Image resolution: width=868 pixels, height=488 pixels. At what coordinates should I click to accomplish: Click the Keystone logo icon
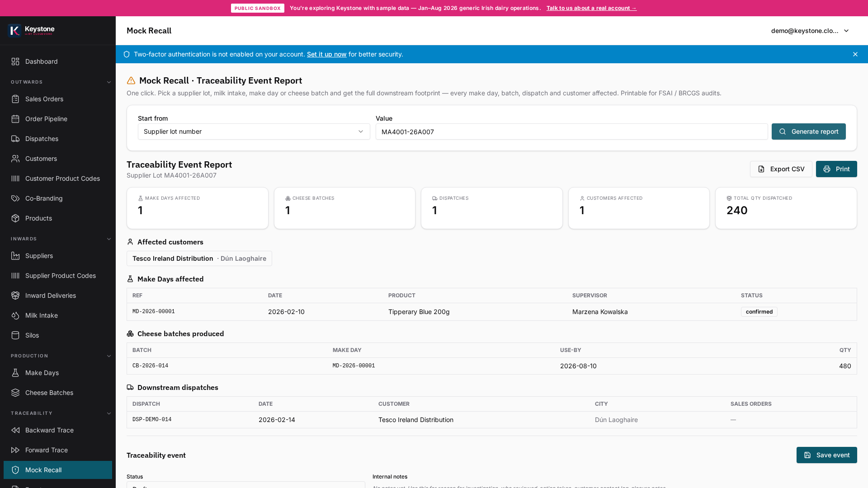(15, 30)
